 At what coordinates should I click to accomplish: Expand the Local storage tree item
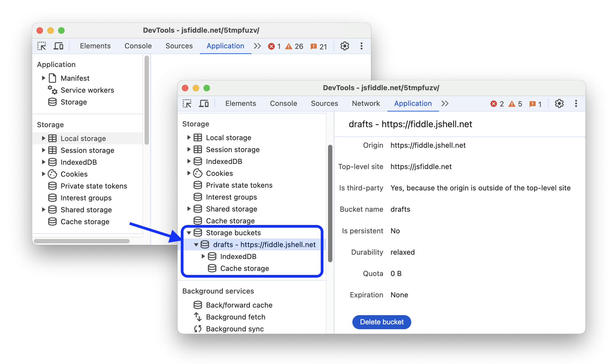(189, 137)
